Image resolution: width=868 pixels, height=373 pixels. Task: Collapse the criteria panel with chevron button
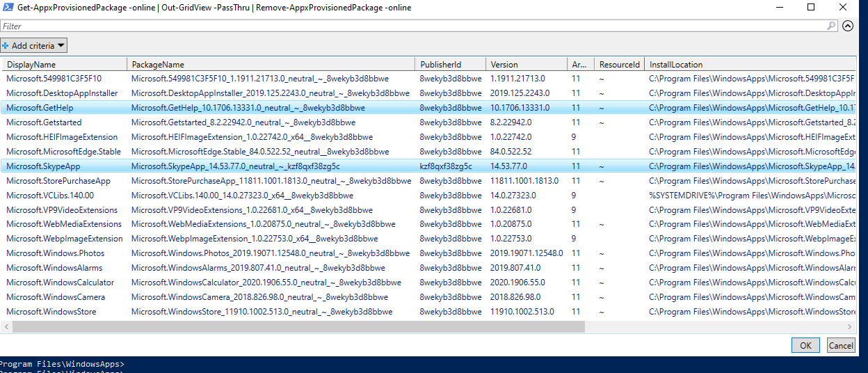[847, 26]
